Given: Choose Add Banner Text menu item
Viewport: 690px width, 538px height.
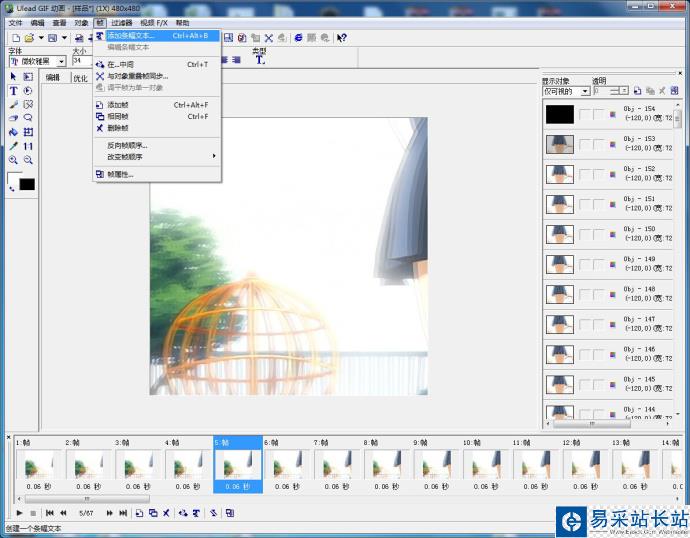Looking at the screenshot, I should click(158, 36).
